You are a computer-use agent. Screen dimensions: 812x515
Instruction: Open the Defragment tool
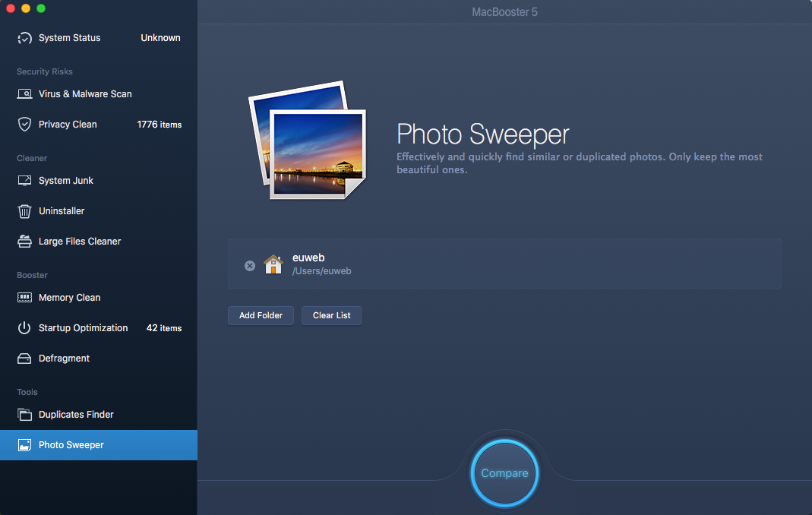pos(99,359)
